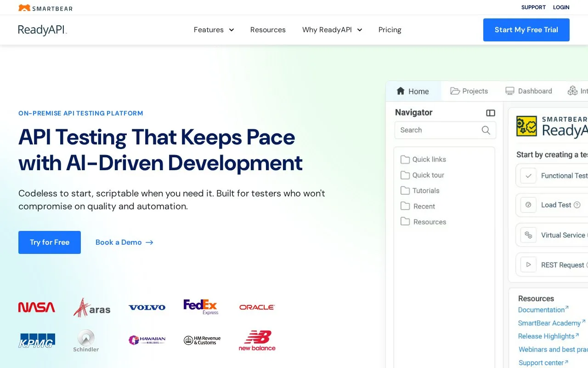
Task: Click the HM Revenue & Customs logo
Action: pos(202,340)
